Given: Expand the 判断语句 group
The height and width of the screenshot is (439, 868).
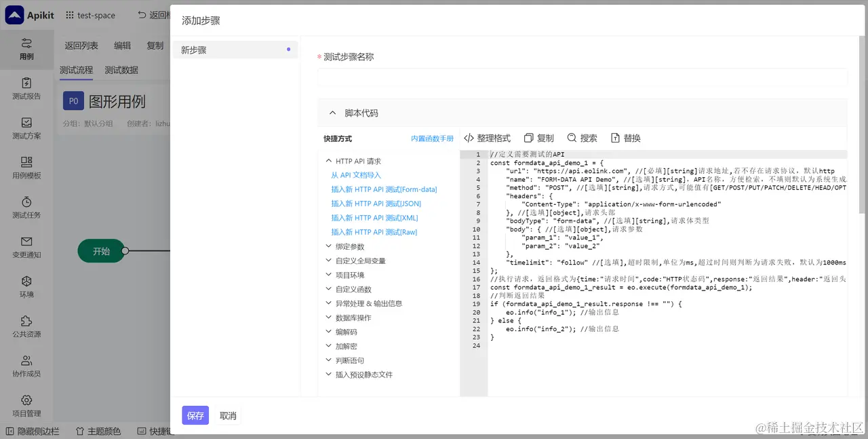Looking at the screenshot, I should click(x=329, y=360).
